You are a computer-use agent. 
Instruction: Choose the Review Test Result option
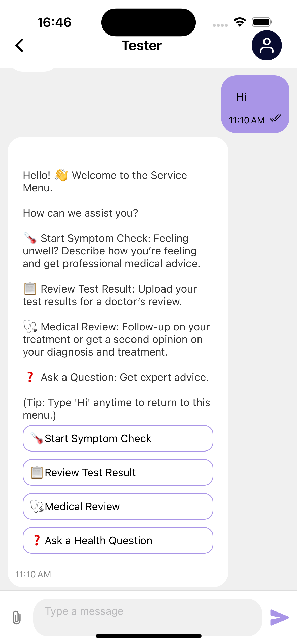coord(118,472)
